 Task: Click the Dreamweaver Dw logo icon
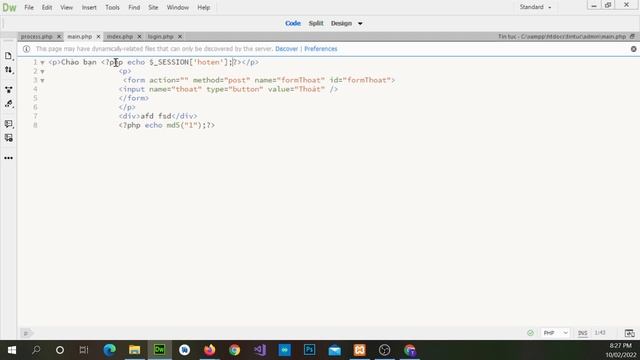pyautogui.click(x=9, y=7)
